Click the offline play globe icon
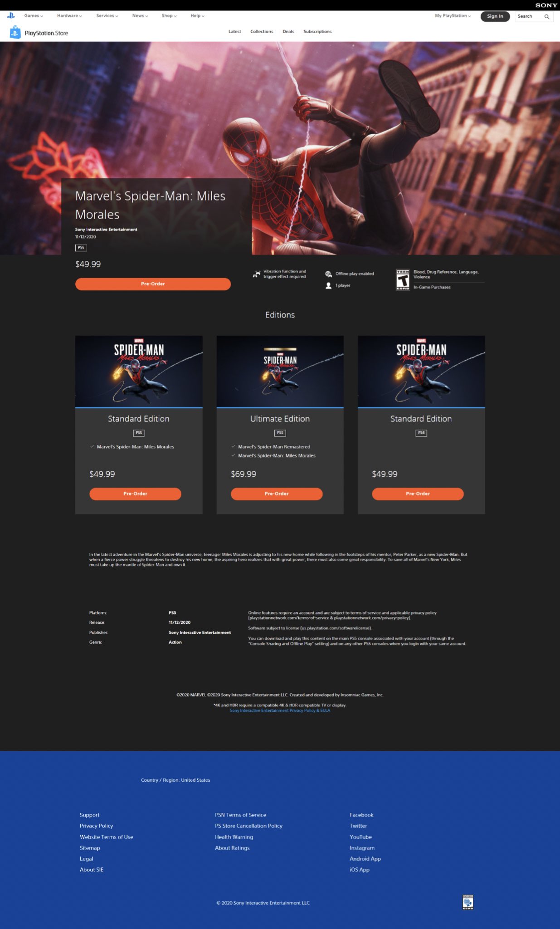 tap(328, 274)
